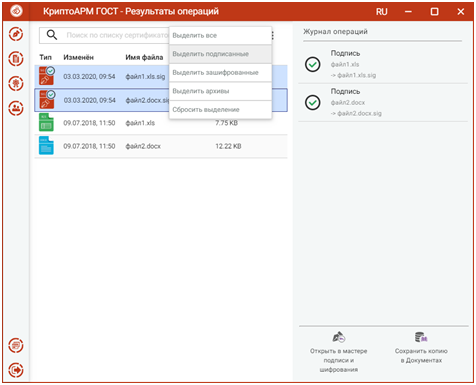Click the date of the файл2.docx row

point(89,146)
